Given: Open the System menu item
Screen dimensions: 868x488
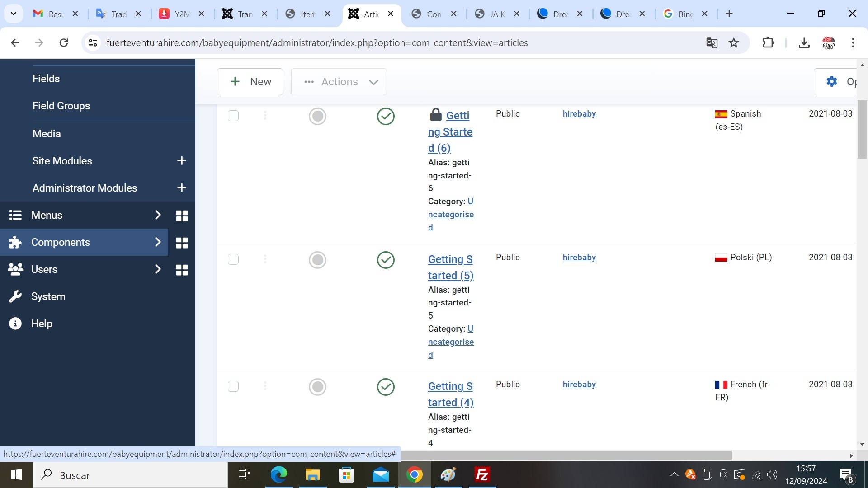Looking at the screenshot, I should point(48,296).
